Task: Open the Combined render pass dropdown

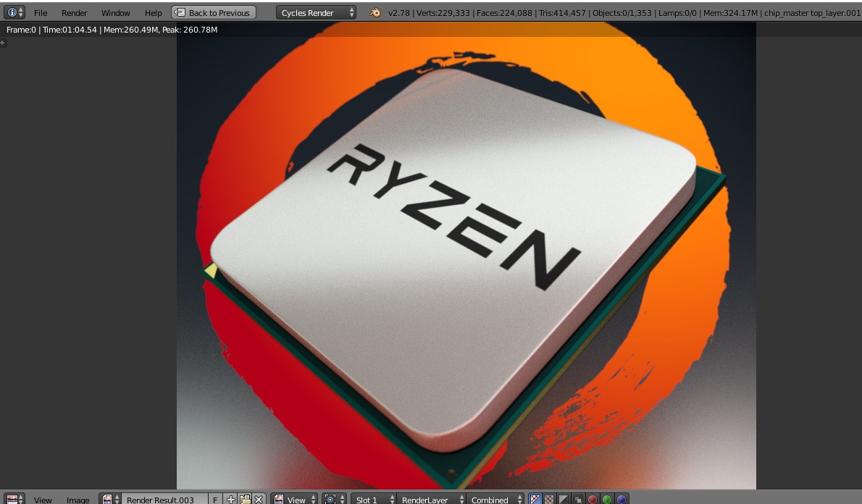Action: (x=495, y=500)
